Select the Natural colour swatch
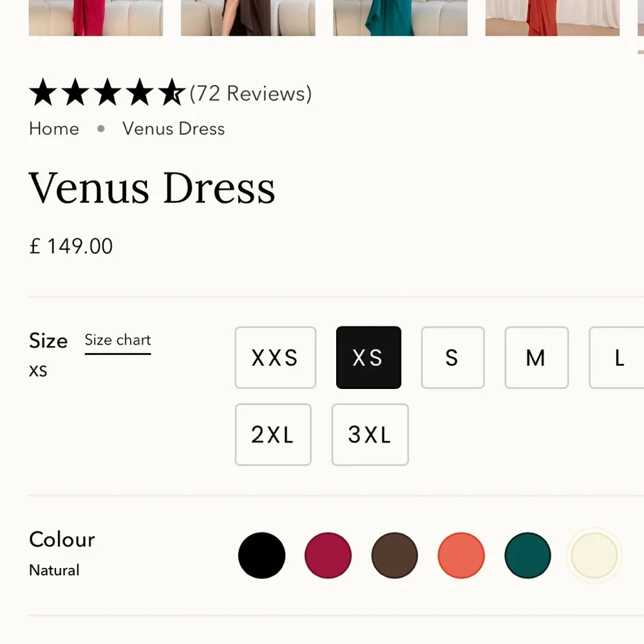The image size is (644, 644). pyautogui.click(x=594, y=555)
